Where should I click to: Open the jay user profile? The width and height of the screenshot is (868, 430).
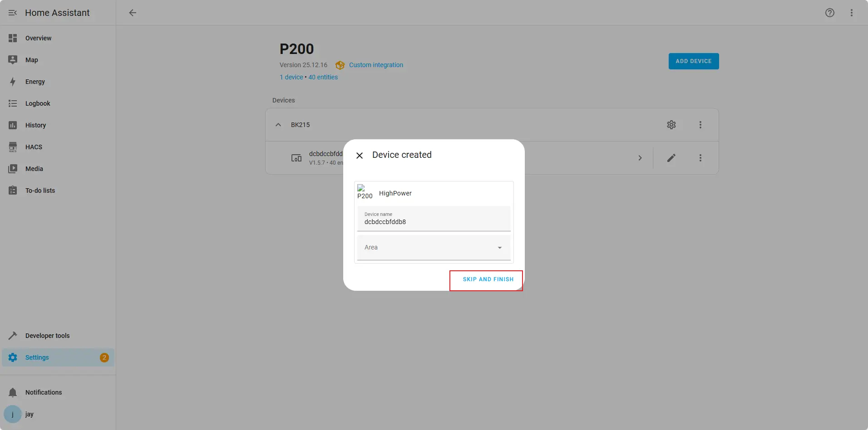coord(29,414)
